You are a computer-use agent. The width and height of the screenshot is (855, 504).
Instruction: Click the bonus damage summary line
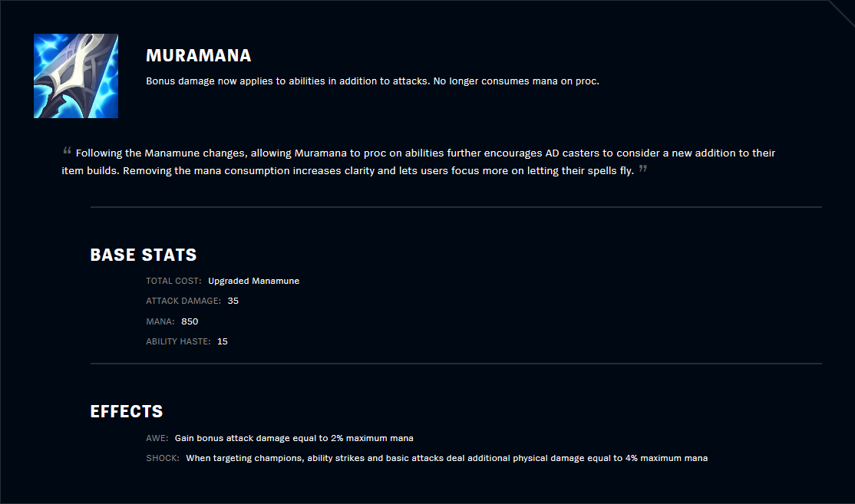(x=372, y=81)
